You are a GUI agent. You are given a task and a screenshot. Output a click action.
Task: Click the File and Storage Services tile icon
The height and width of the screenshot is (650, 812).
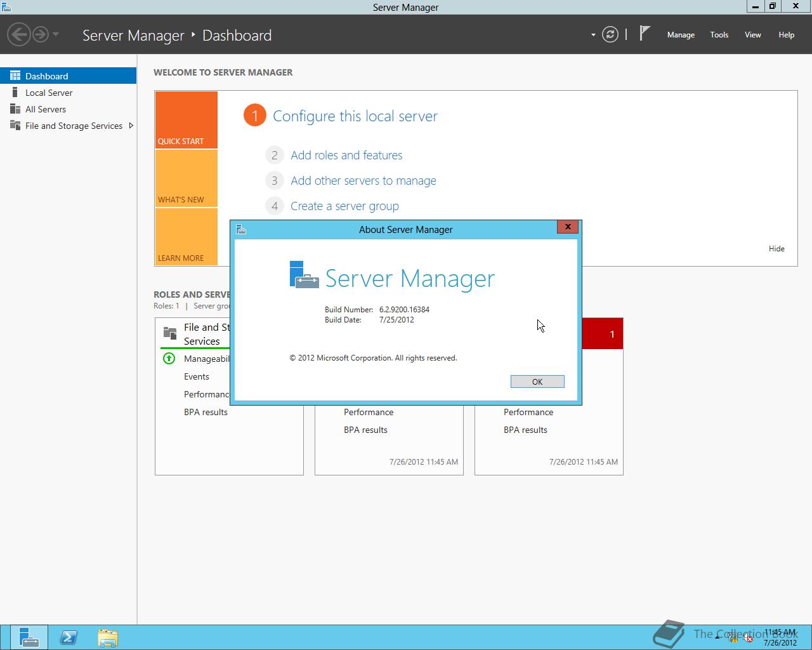170,333
